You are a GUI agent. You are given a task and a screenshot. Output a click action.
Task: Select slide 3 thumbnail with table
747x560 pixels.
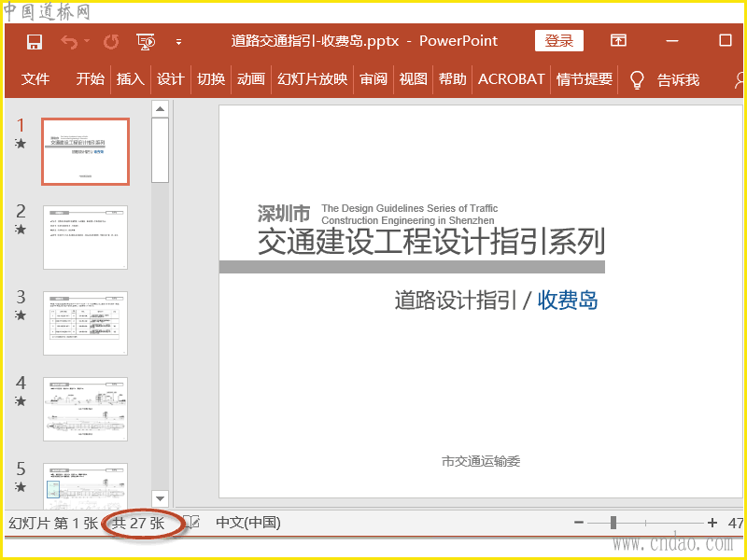coord(85,323)
